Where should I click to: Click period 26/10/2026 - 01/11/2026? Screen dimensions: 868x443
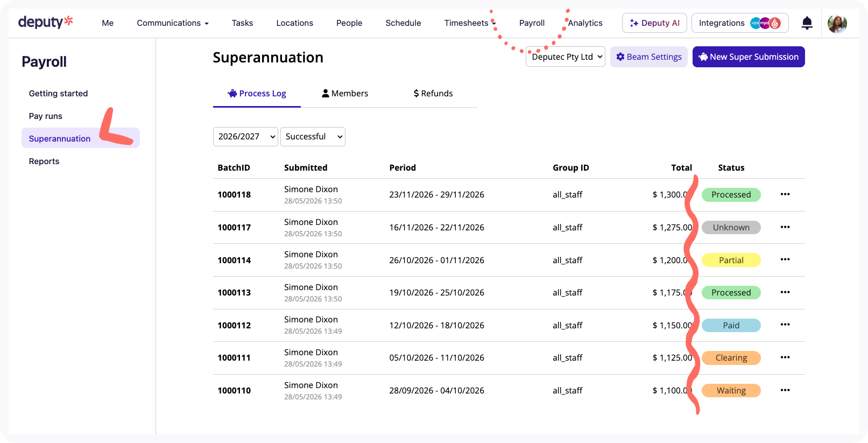click(436, 261)
